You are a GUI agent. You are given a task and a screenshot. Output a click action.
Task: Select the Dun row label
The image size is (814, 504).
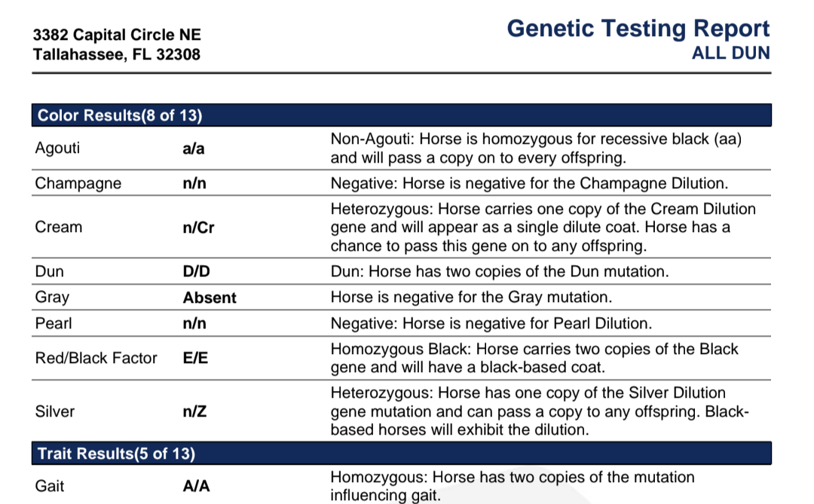(49, 271)
